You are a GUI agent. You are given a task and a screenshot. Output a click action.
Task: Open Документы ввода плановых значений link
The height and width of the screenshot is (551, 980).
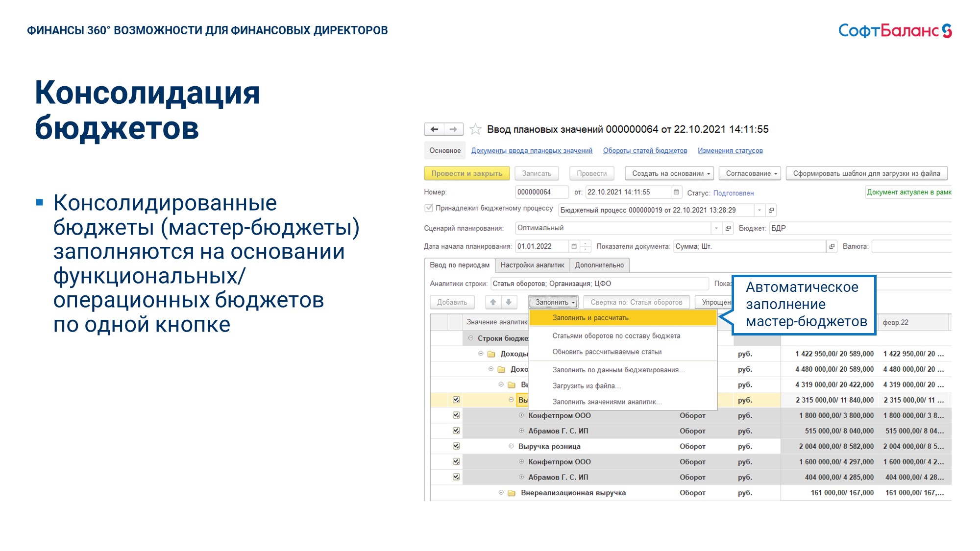tap(532, 151)
